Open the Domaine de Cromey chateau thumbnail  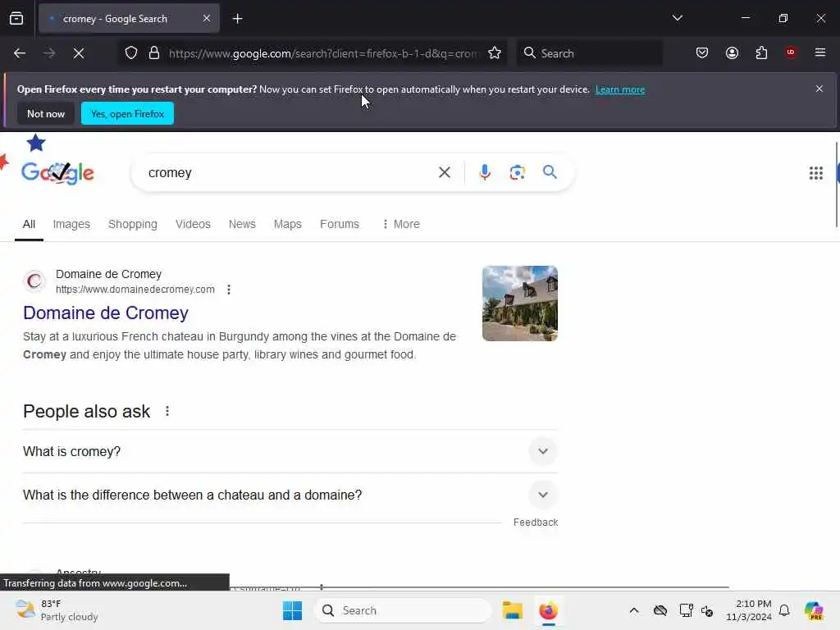(x=519, y=304)
